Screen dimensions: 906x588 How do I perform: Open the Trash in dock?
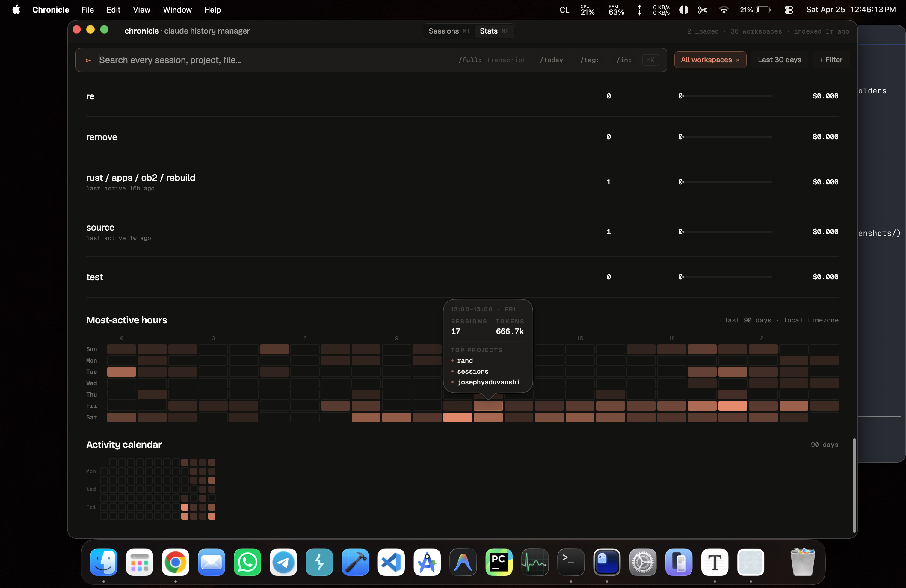802,562
